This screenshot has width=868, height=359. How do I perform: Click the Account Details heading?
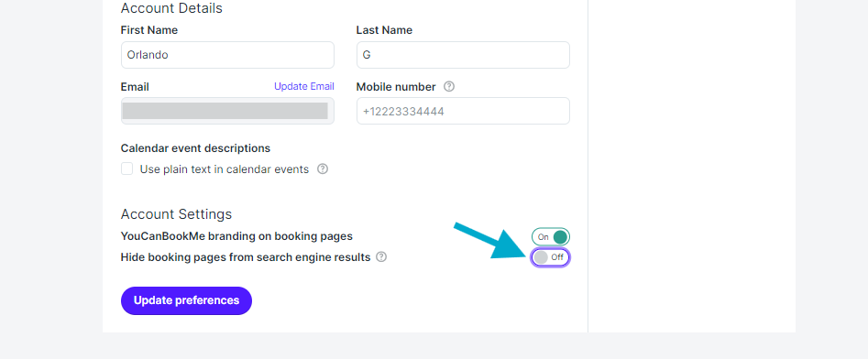click(171, 8)
